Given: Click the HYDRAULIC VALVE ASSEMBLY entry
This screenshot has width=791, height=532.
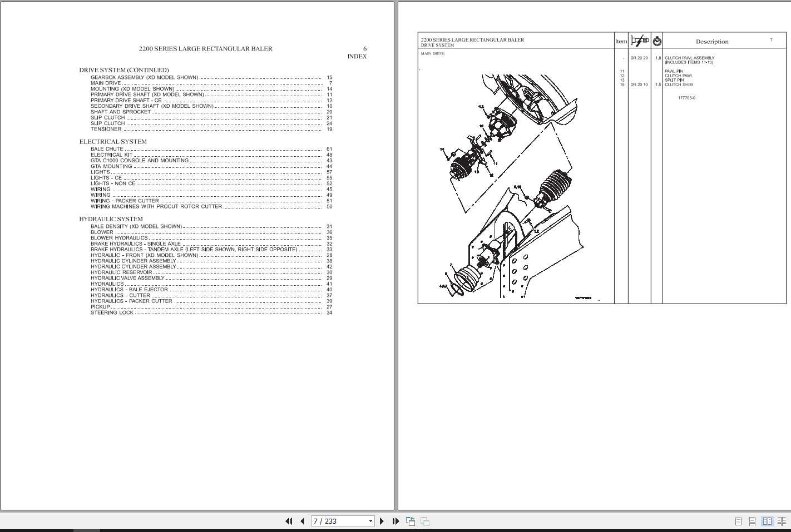Looking at the screenshot, I should 211,278.
